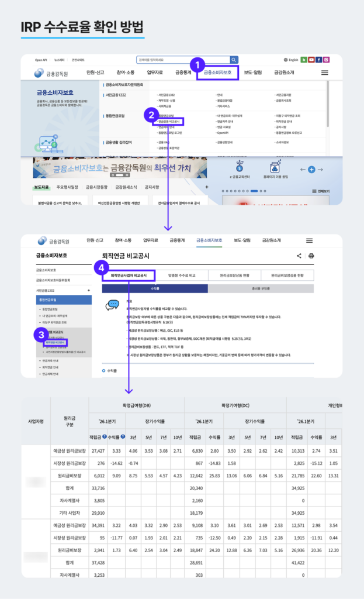
Task: Open 민원·신고 menu on the home page
Action: pyautogui.click(x=95, y=73)
